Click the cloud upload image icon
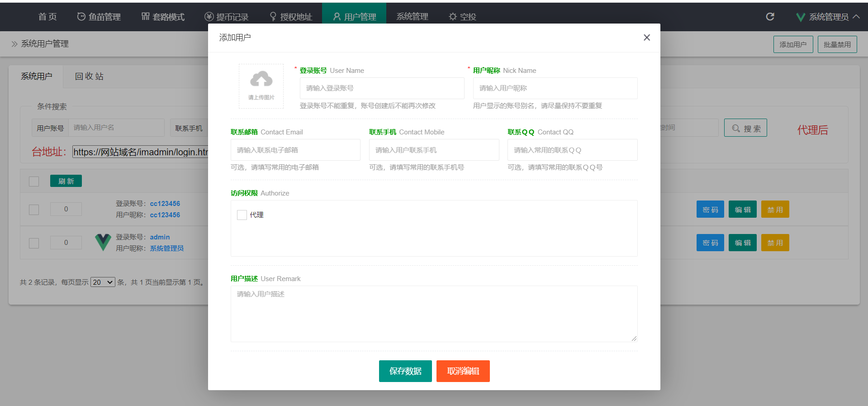 click(261, 79)
